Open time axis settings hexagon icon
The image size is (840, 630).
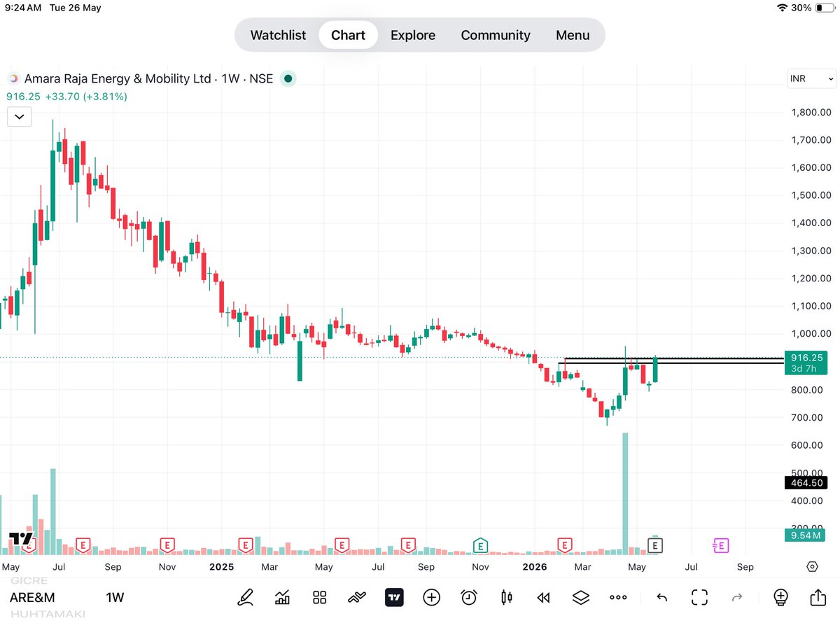(x=812, y=566)
